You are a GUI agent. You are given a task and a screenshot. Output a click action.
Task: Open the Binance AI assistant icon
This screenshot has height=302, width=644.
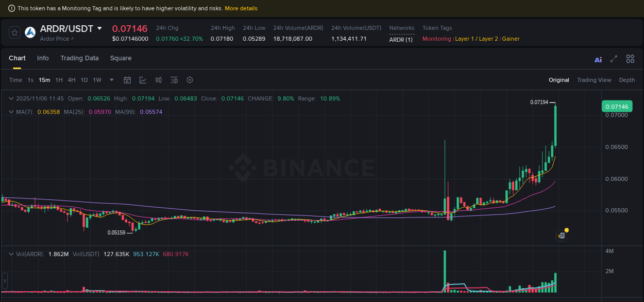(598, 59)
